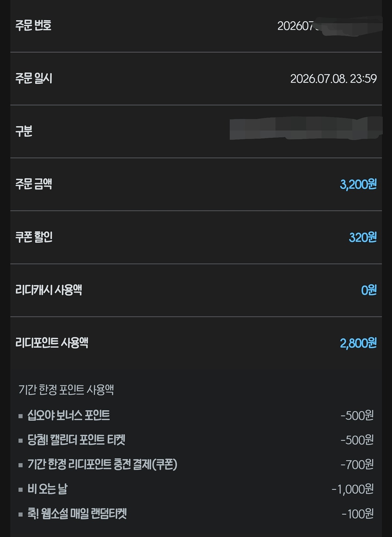The image size is (392, 537).
Task: Click the 구분 row label
Action: point(24,131)
